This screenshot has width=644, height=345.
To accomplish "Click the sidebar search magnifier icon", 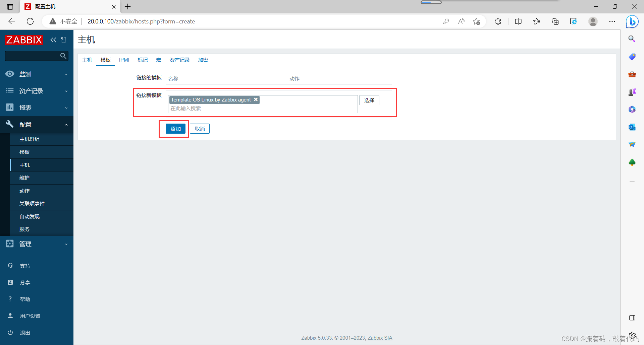I will (63, 56).
